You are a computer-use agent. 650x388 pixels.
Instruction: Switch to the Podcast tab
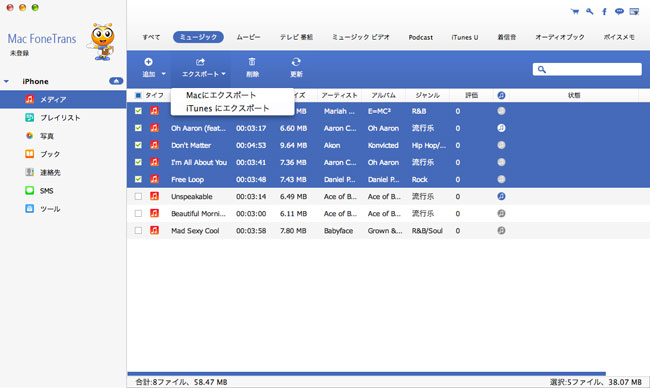pyautogui.click(x=420, y=37)
